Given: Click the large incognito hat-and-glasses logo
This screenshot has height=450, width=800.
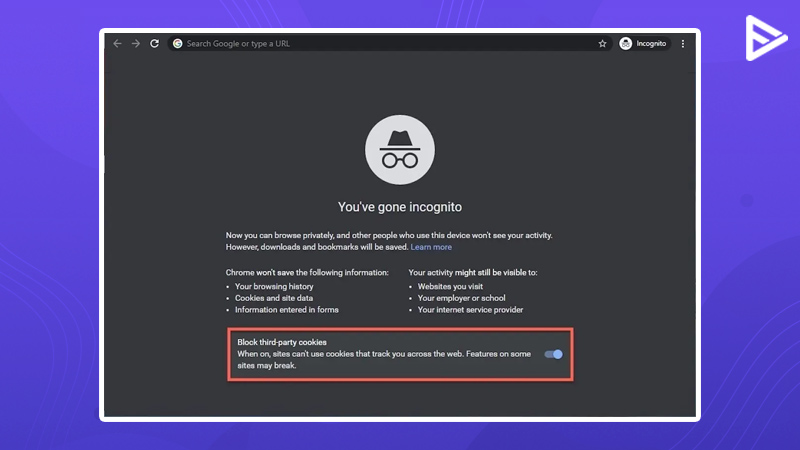Looking at the screenshot, I should pyautogui.click(x=400, y=149).
